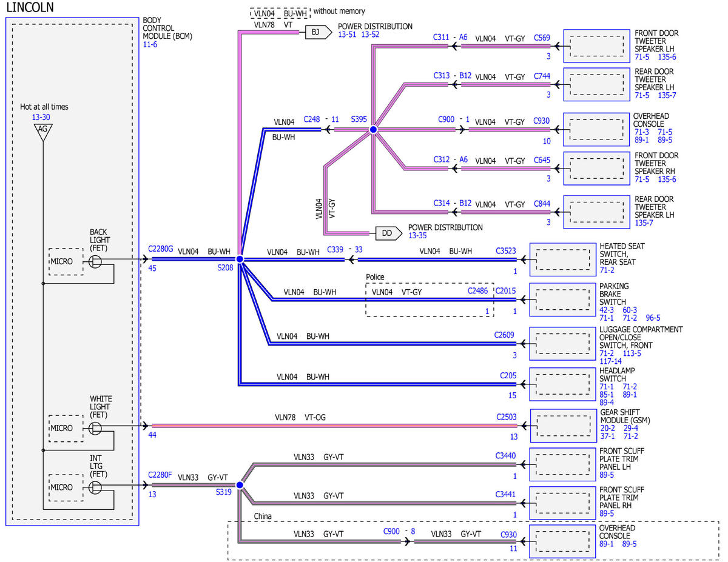
Task: Open connector C2015 link
Action: pyautogui.click(x=505, y=291)
